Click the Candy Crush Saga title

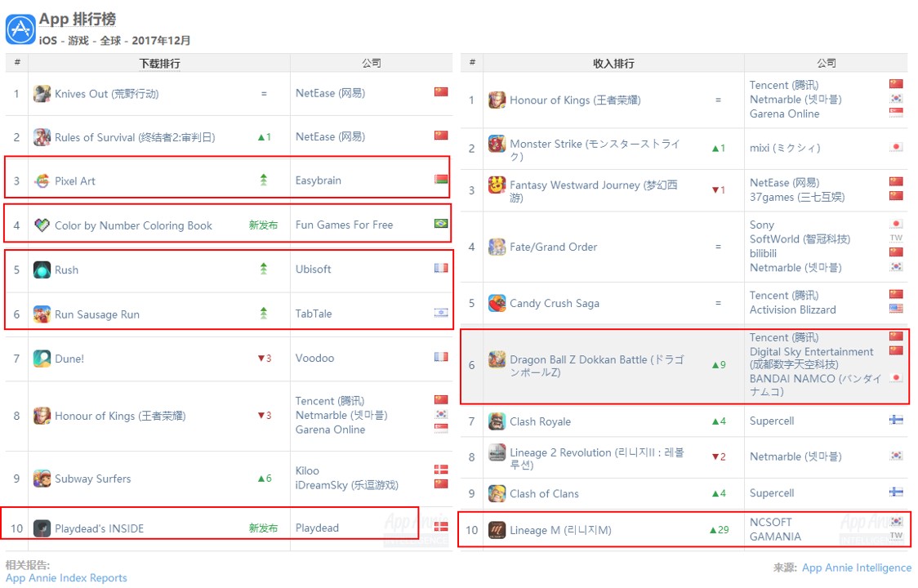pyautogui.click(x=554, y=303)
